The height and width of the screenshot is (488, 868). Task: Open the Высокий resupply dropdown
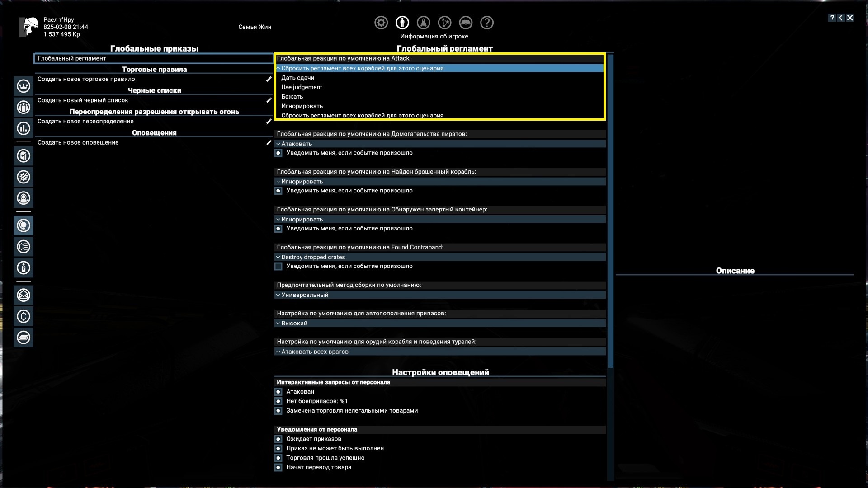[x=439, y=324]
